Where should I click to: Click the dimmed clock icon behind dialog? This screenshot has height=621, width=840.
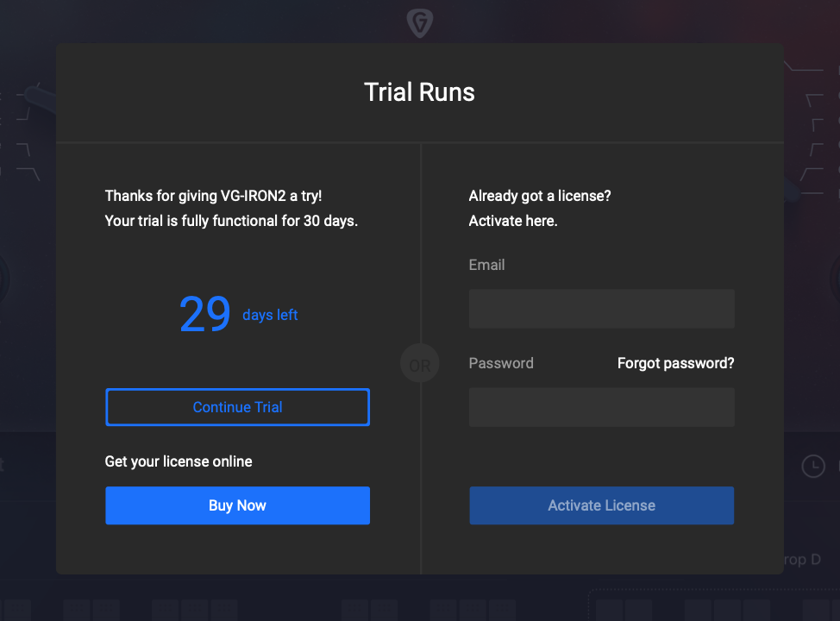coord(812,466)
